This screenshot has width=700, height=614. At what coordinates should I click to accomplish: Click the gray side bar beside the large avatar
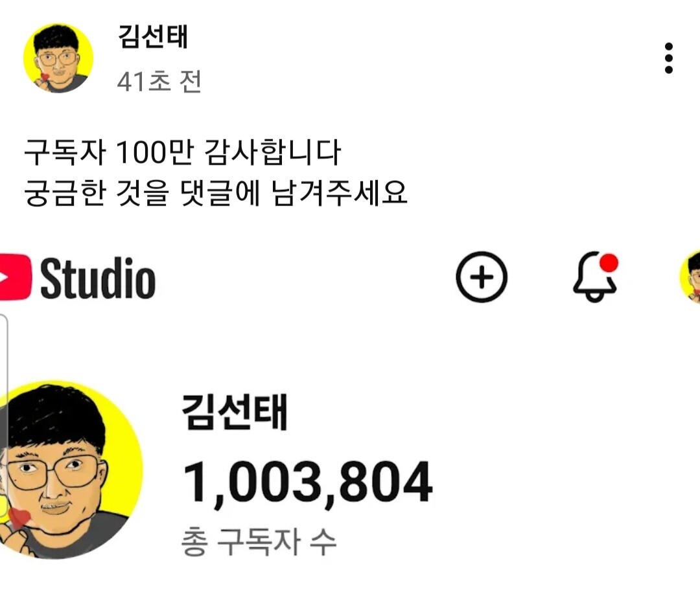click(x=4, y=415)
